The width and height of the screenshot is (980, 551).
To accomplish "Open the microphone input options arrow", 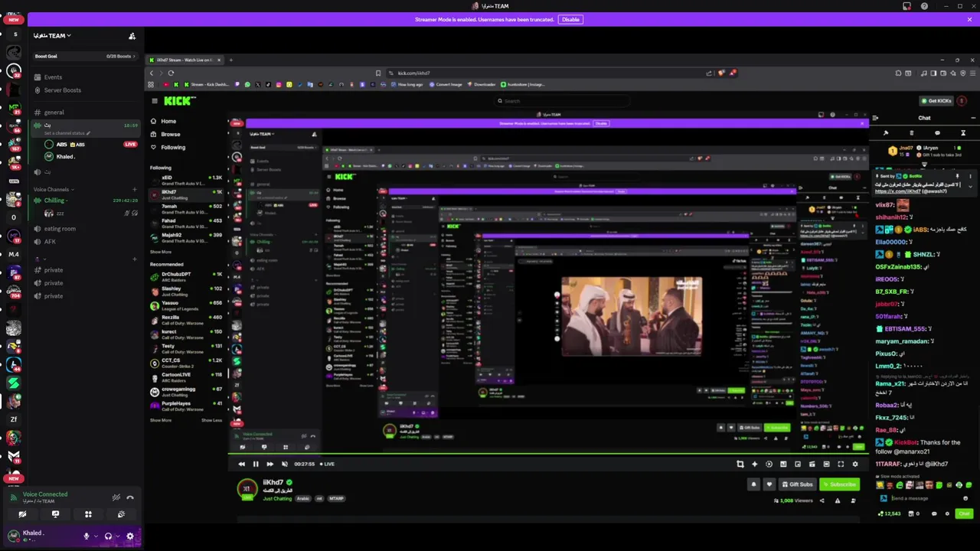I will (95, 536).
